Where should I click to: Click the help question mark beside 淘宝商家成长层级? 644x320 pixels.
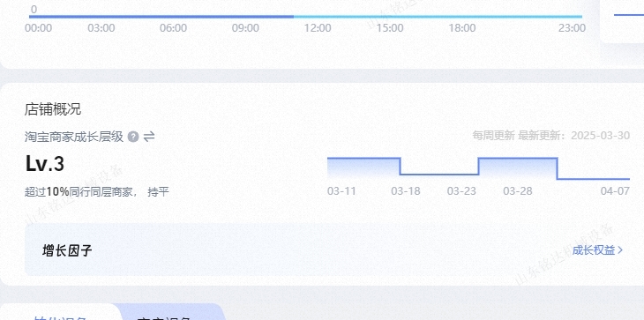click(132, 137)
